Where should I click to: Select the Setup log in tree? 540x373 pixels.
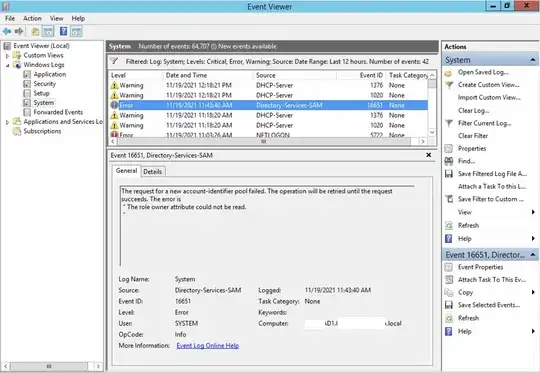[x=41, y=93]
